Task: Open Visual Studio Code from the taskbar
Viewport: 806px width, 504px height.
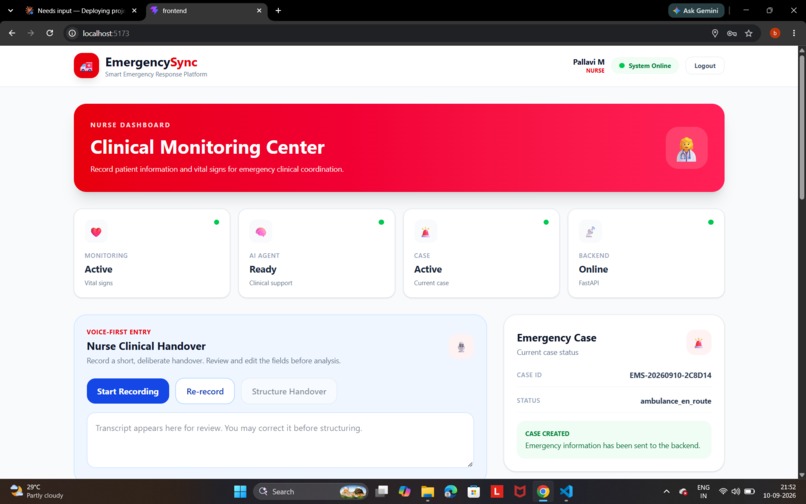Action: click(x=566, y=492)
